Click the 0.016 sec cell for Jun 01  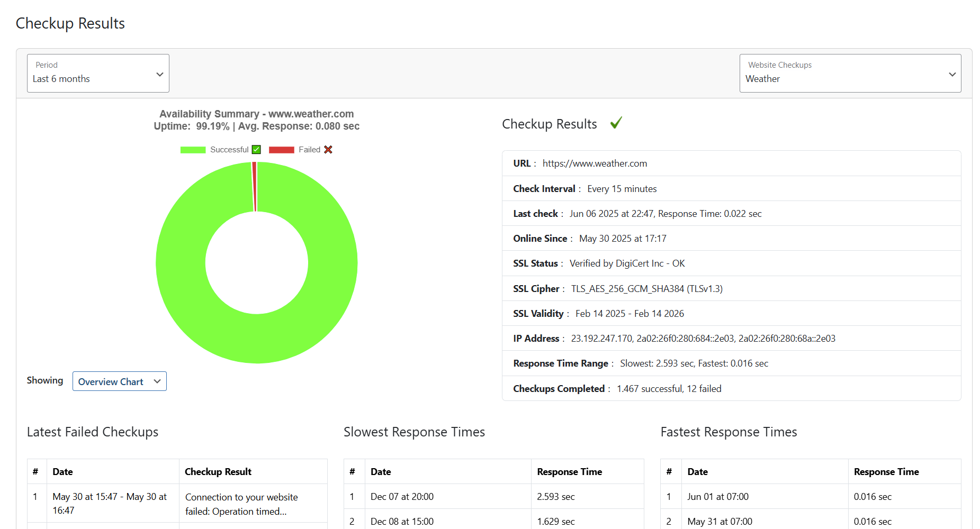pos(873,497)
